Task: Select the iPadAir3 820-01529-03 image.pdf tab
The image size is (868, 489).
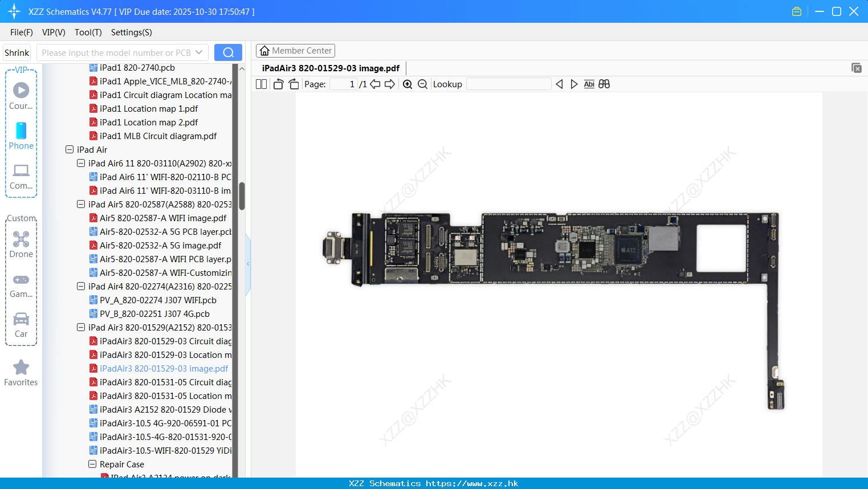Action: coord(331,68)
